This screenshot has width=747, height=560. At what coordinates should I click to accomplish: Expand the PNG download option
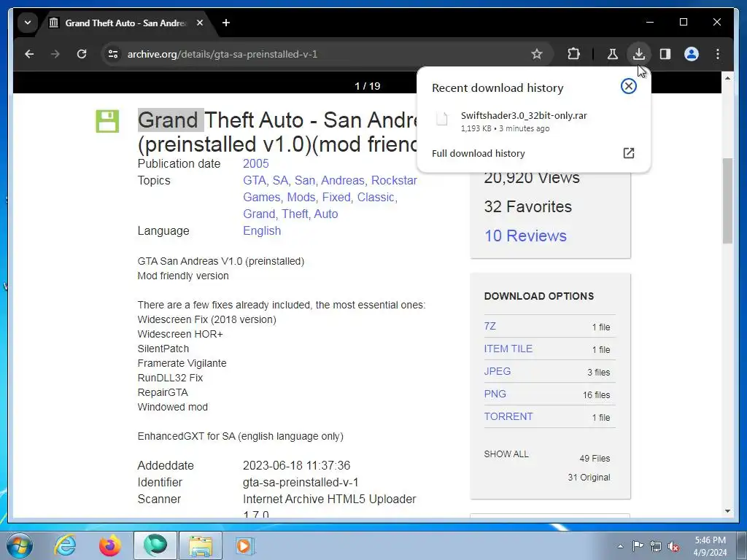pyautogui.click(x=495, y=394)
